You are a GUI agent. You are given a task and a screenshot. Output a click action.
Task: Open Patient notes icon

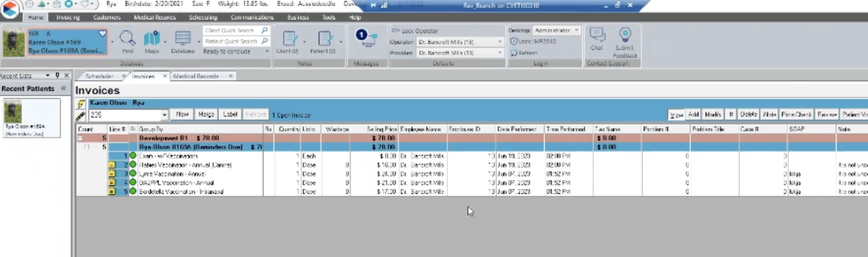click(325, 39)
